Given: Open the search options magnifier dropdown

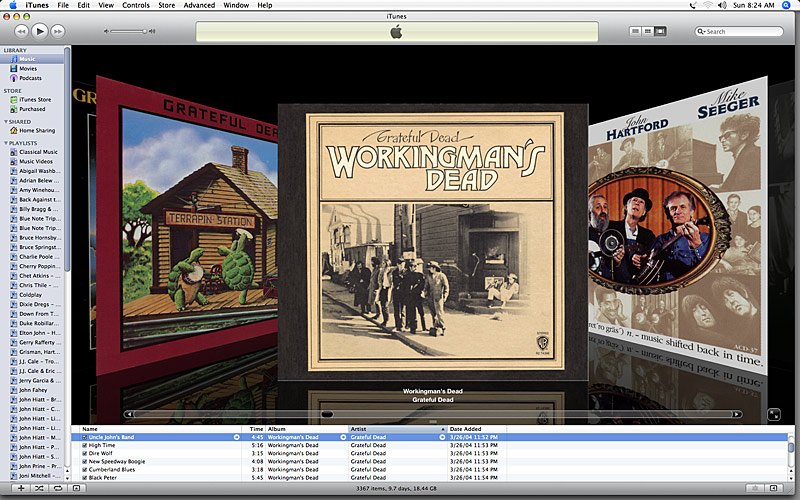Looking at the screenshot, I should tap(702, 32).
